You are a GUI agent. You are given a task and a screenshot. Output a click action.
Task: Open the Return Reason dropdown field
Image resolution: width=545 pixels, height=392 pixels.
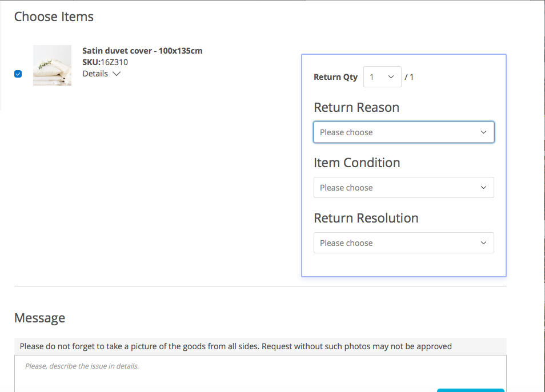click(x=403, y=132)
